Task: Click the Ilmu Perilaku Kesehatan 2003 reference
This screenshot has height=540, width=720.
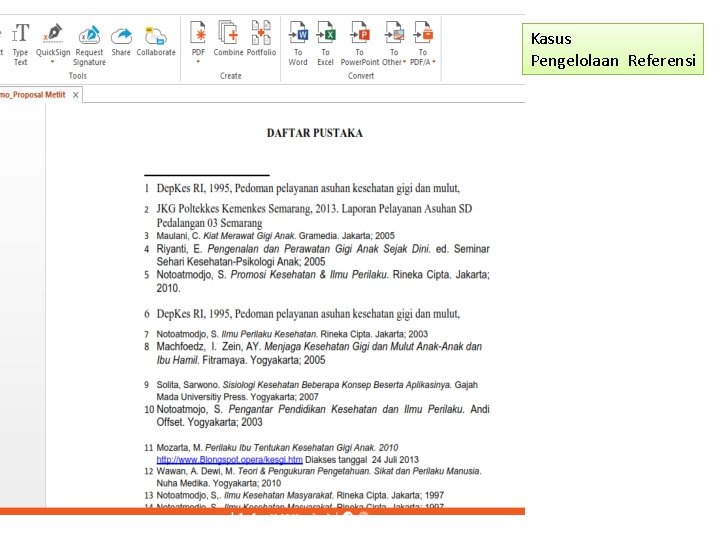Action: [x=286, y=334]
